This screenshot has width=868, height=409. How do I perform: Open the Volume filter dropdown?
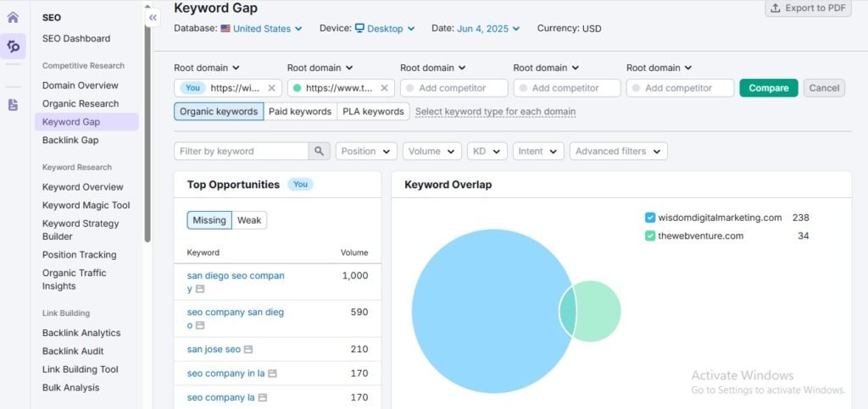(x=431, y=151)
